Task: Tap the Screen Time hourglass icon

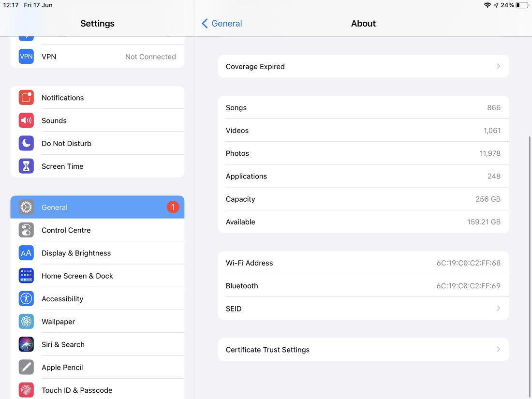Action: coord(26,166)
